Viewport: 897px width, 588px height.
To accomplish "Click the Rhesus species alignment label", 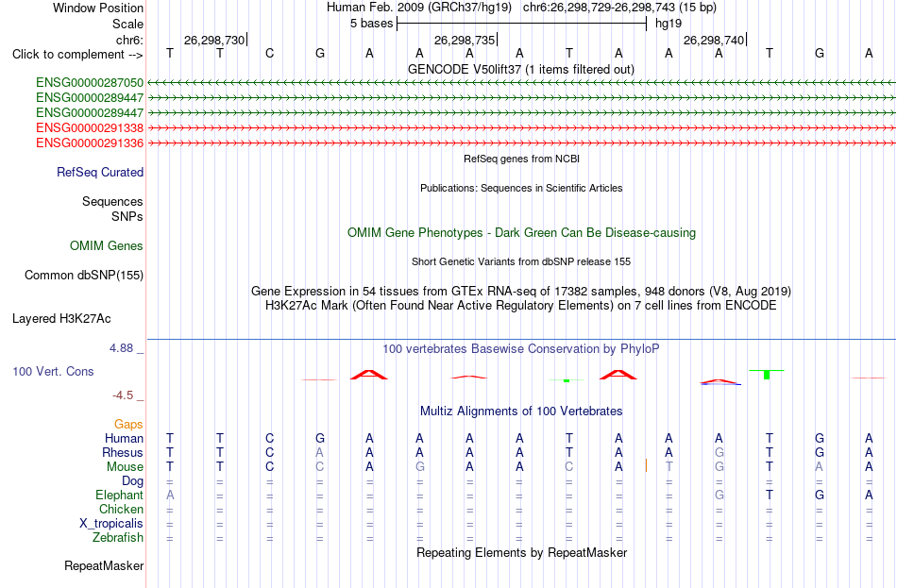I will click(x=123, y=453).
